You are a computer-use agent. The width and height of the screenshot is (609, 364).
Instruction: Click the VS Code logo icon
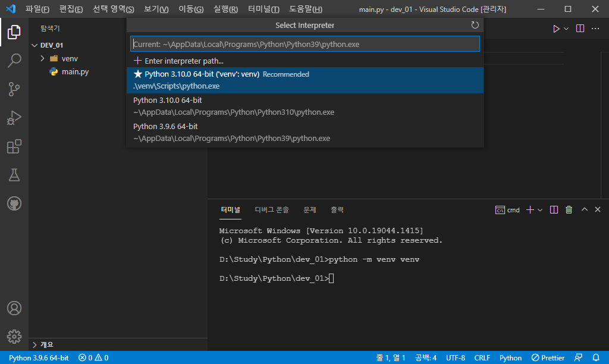[x=11, y=8]
